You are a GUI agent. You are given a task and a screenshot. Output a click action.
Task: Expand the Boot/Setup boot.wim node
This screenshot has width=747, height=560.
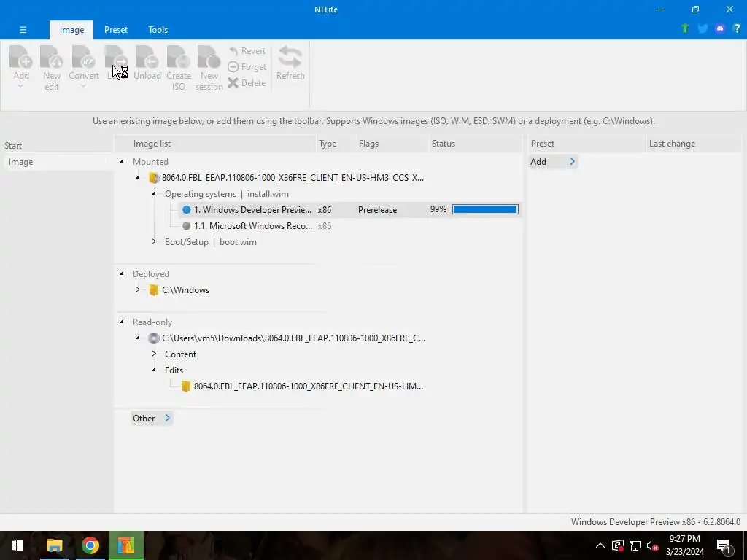153,241
